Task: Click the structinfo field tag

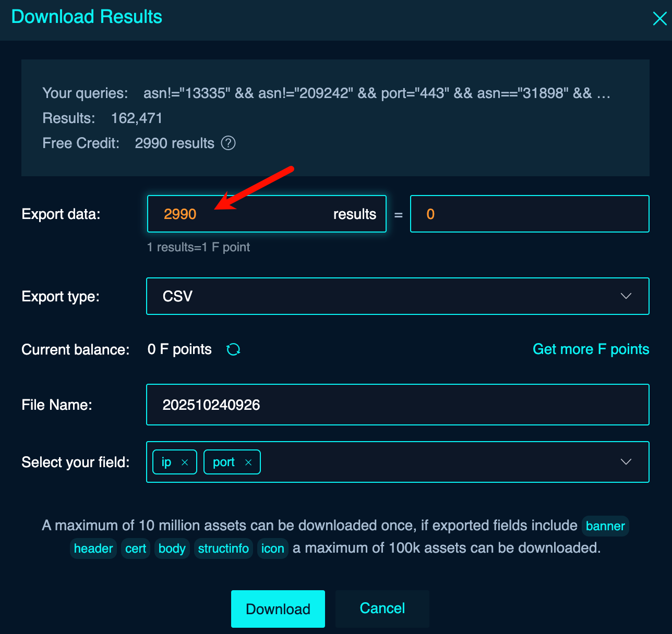Action: [223, 548]
